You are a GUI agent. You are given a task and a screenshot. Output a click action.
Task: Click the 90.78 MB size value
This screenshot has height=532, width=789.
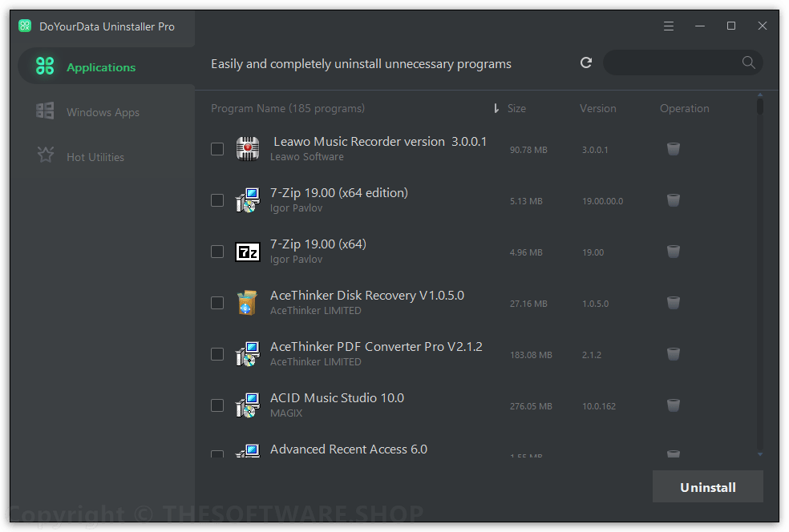[528, 150]
